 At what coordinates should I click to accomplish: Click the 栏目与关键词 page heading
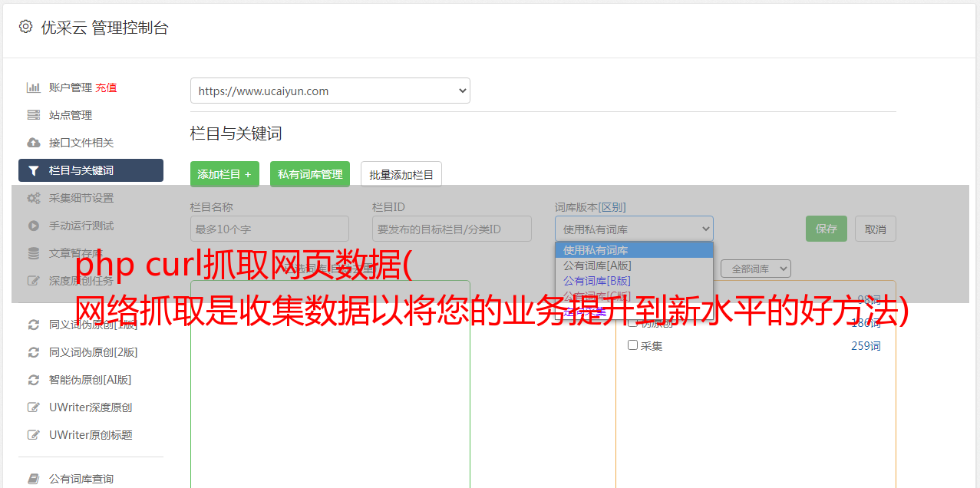[236, 134]
